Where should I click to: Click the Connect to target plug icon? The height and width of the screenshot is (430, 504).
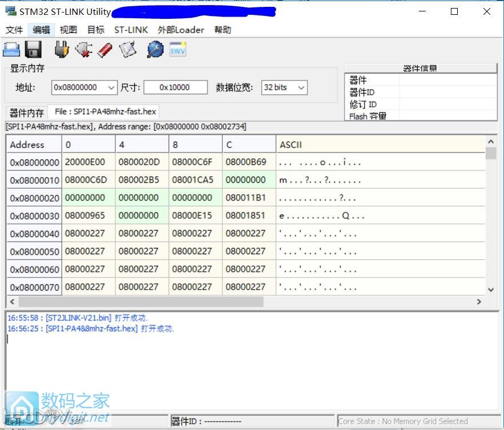pos(61,50)
